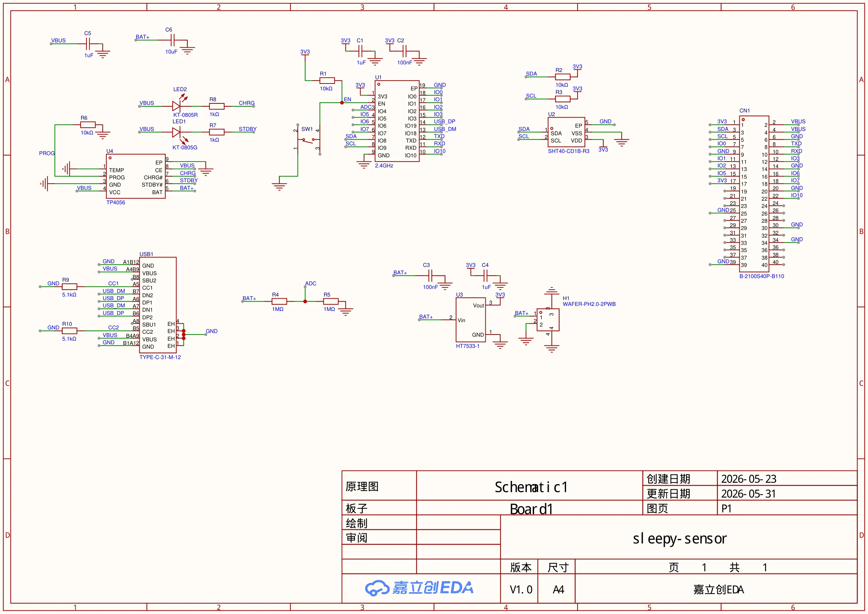The height and width of the screenshot is (614, 868).
Task: Click the page value P1
Action: 726,508
